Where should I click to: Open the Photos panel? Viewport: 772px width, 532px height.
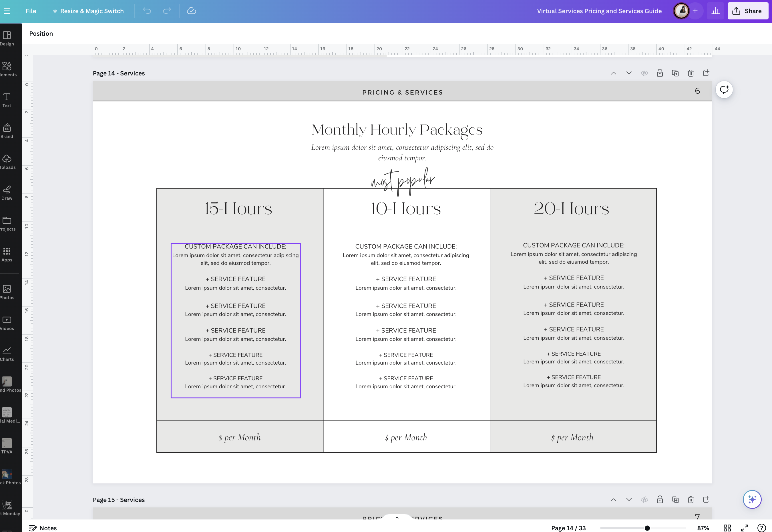7,292
